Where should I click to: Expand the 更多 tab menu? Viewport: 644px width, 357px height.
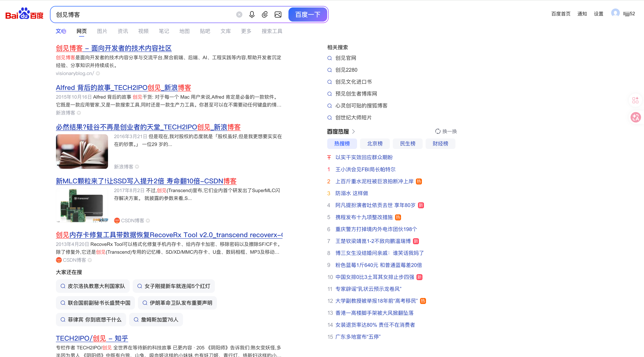coord(246,31)
